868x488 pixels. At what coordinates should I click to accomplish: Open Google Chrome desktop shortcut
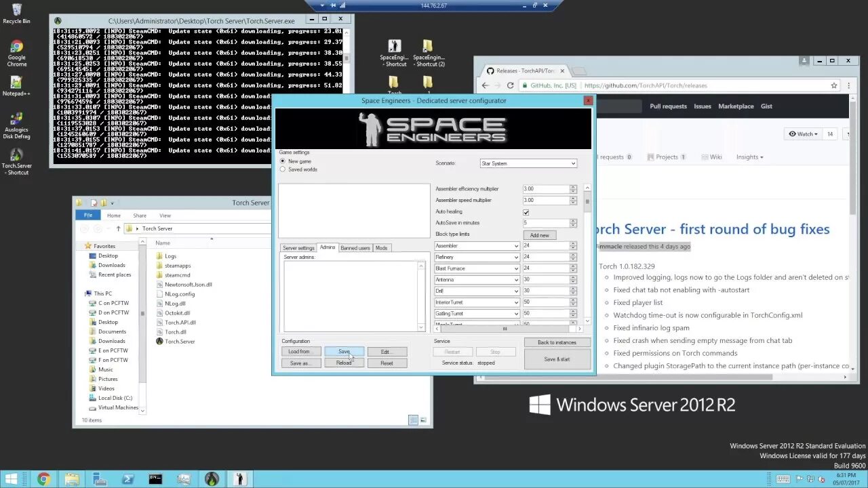16,54
